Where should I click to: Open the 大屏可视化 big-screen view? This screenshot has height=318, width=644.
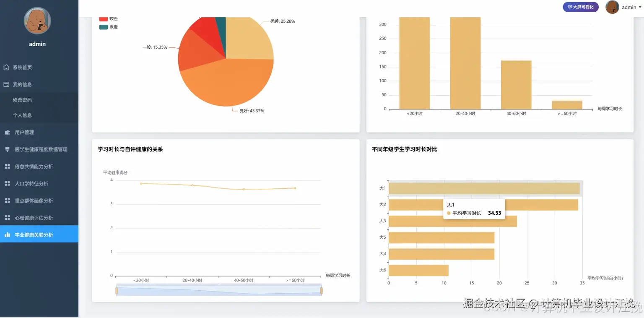pyautogui.click(x=581, y=7)
